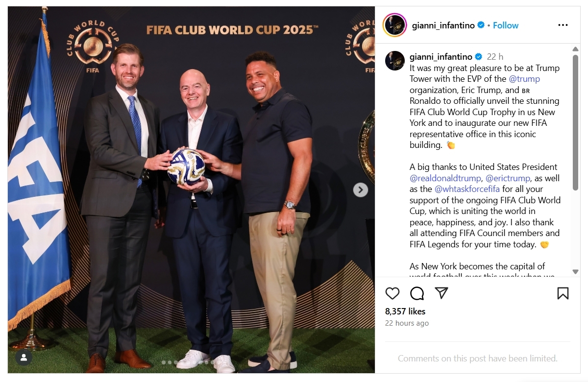Image resolution: width=588 pixels, height=382 pixels.
Task: Visit the @erictrump mention link
Action: pyautogui.click(x=508, y=178)
